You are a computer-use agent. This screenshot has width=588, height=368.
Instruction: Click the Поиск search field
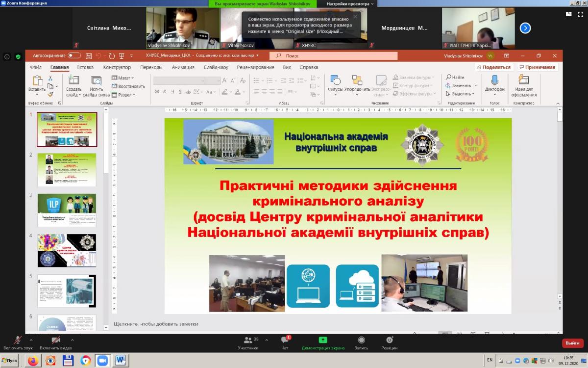point(333,55)
